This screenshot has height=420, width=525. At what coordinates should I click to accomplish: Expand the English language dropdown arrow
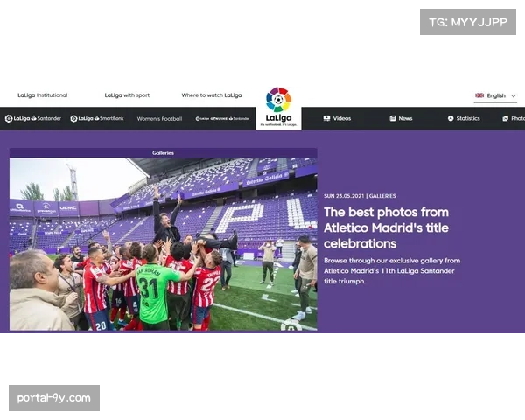coord(514,95)
